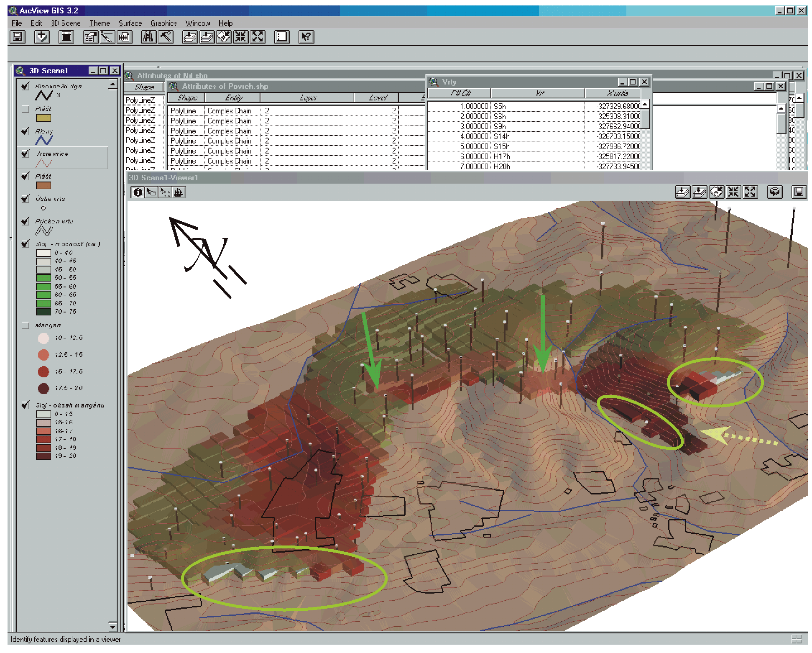Click the context Help pointer icon
Viewport: 812px width, 653px height.
pos(306,37)
